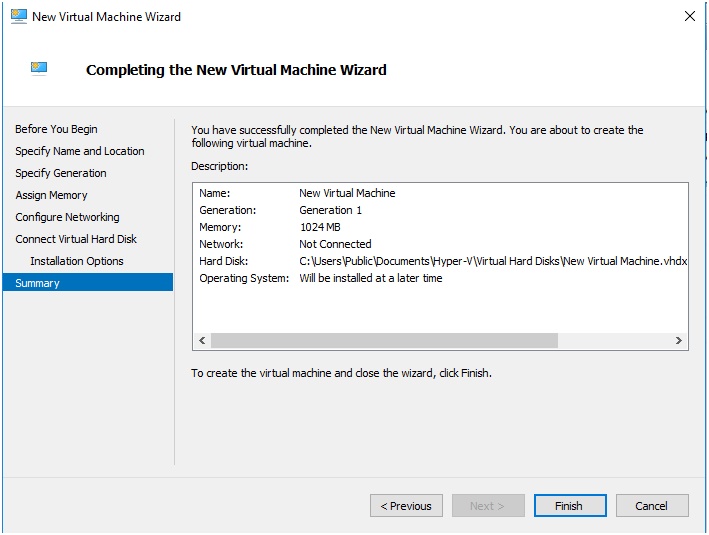Open the Configure Networking step
This screenshot has width=709, height=535.
pyautogui.click(x=67, y=217)
